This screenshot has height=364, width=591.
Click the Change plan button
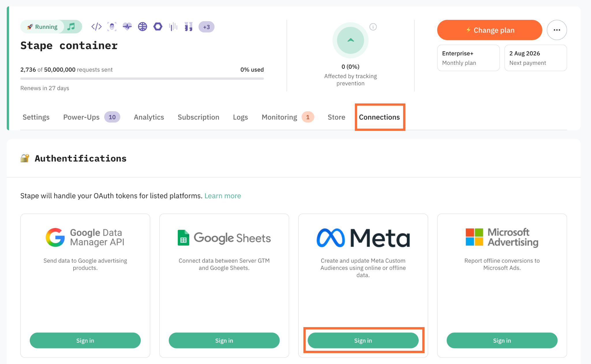pos(490,30)
